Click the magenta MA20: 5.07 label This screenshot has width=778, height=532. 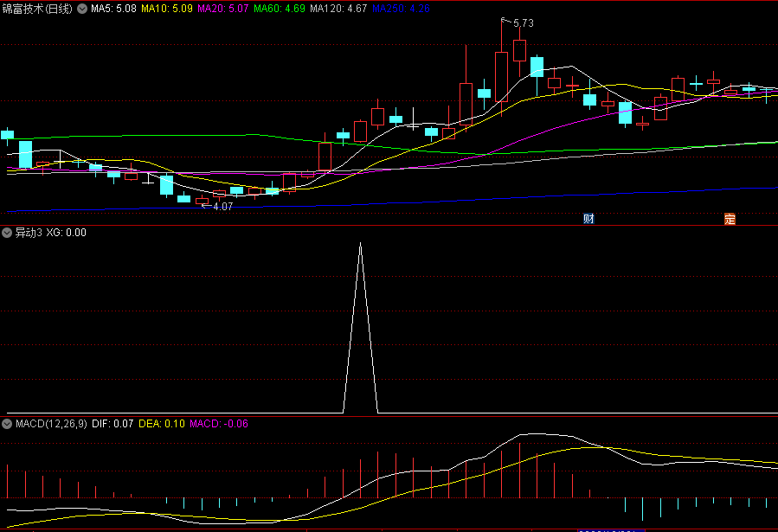coord(222,9)
